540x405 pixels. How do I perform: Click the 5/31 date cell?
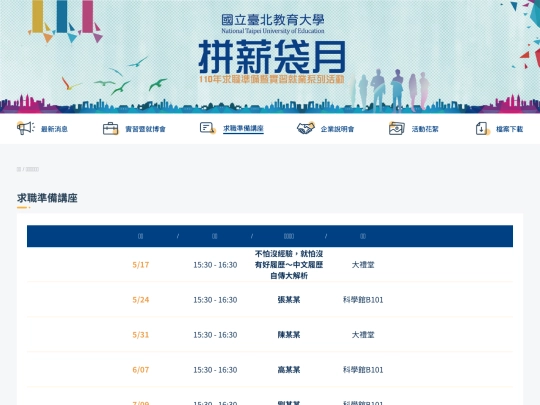point(141,335)
